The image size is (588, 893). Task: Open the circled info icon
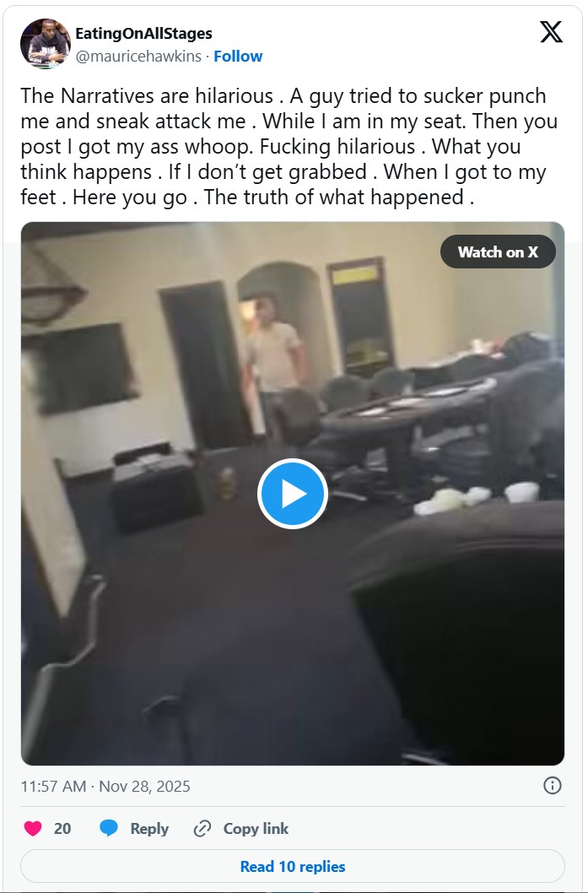(552, 785)
